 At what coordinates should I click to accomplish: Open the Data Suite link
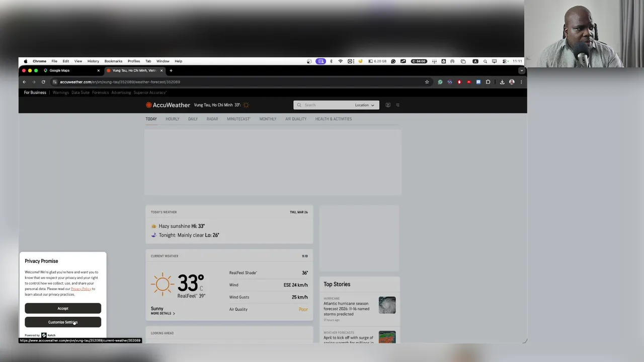point(80,93)
